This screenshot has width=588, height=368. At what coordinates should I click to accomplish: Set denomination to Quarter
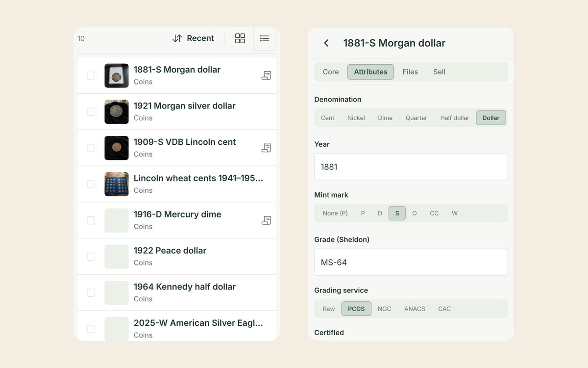[x=416, y=118]
